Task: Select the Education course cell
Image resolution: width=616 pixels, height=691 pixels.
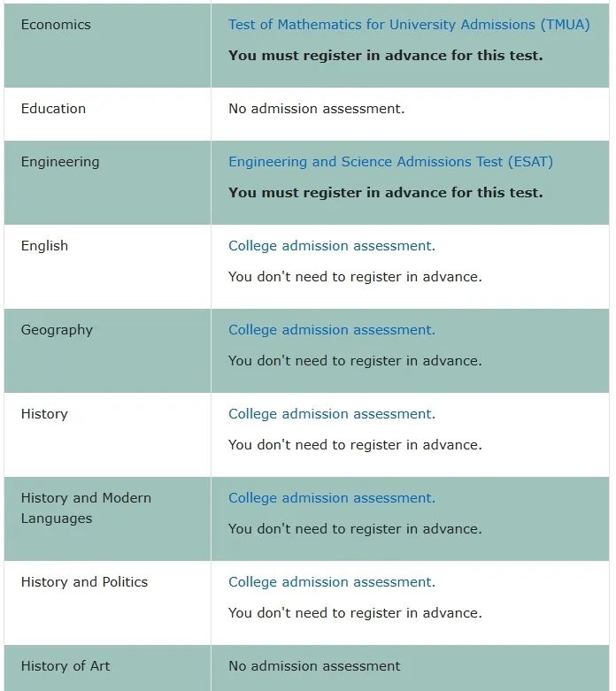Action: tap(53, 109)
